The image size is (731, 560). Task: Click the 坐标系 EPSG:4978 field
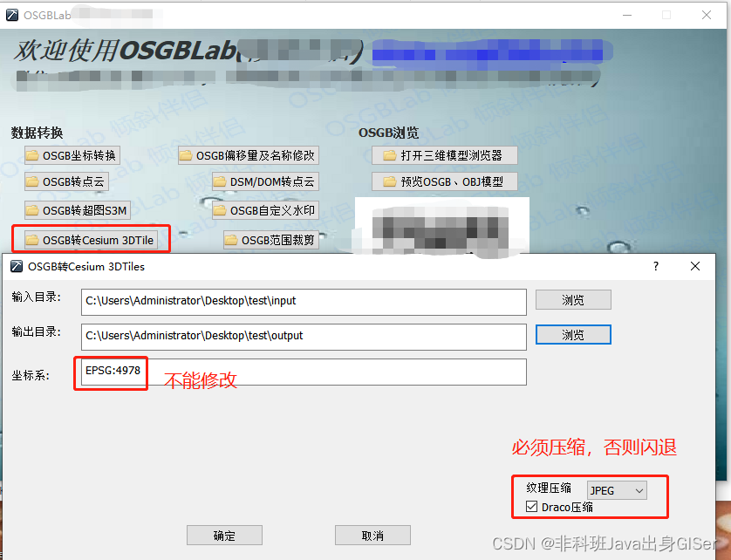tap(304, 372)
